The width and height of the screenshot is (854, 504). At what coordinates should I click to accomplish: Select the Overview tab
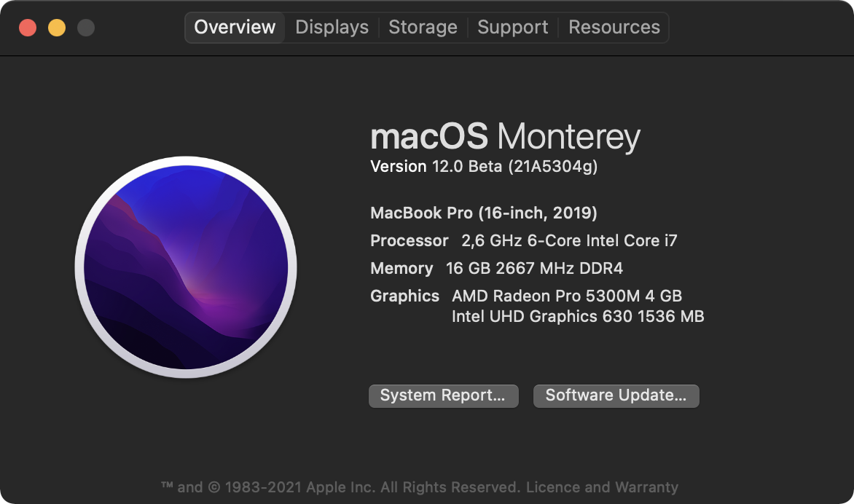click(235, 28)
